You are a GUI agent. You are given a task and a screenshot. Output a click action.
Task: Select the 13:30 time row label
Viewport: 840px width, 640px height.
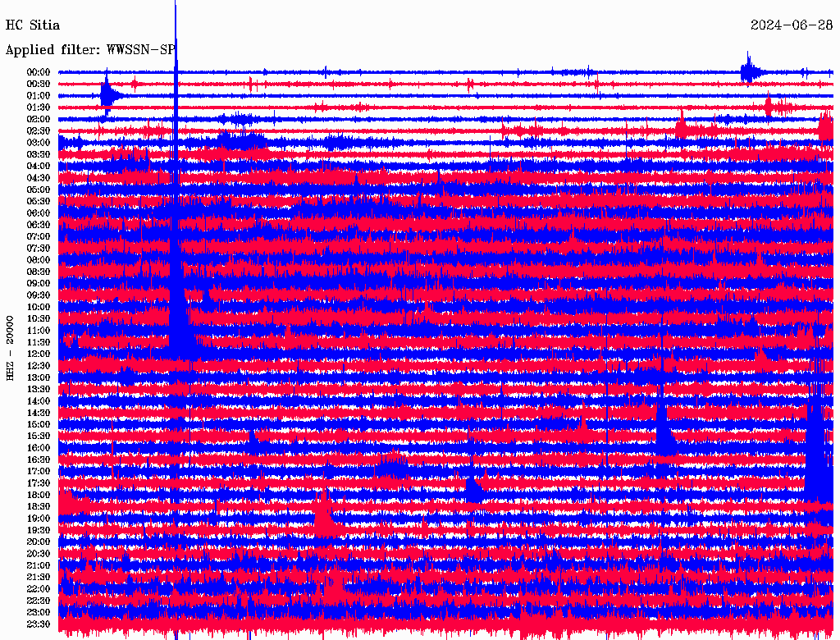(x=39, y=389)
